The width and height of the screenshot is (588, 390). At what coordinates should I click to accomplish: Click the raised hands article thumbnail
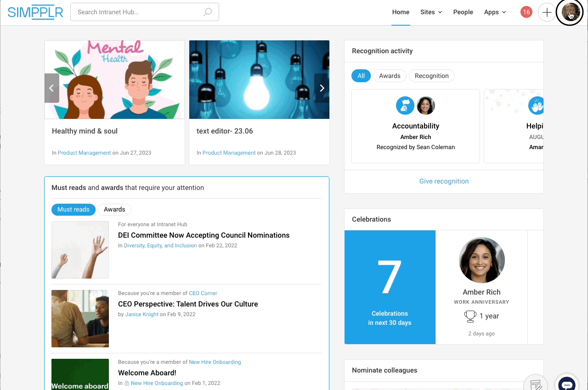[80, 250]
